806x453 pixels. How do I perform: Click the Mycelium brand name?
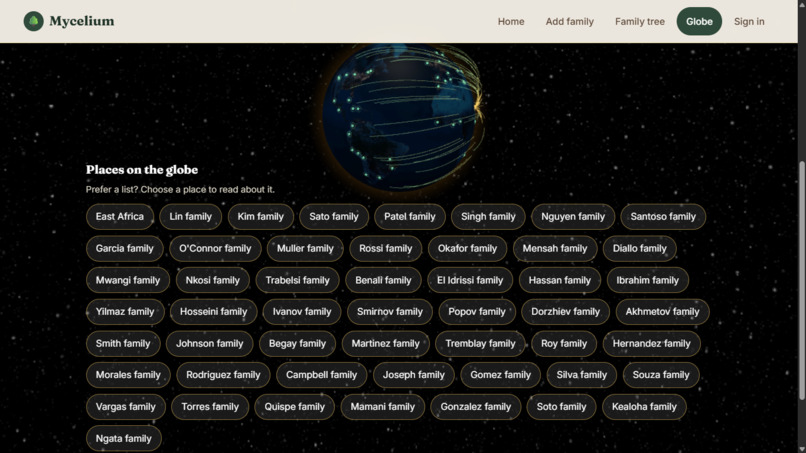(x=82, y=21)
